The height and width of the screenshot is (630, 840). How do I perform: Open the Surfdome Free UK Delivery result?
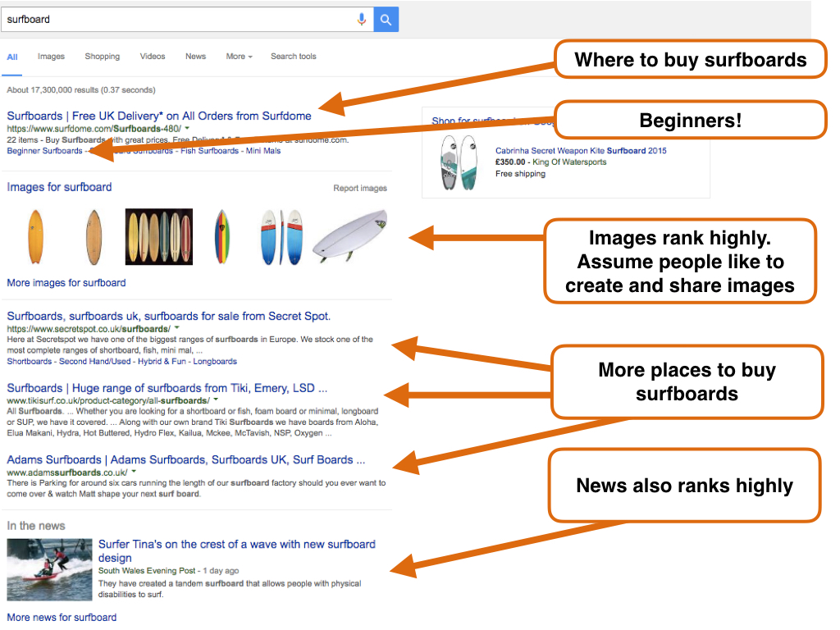point(159,116)
